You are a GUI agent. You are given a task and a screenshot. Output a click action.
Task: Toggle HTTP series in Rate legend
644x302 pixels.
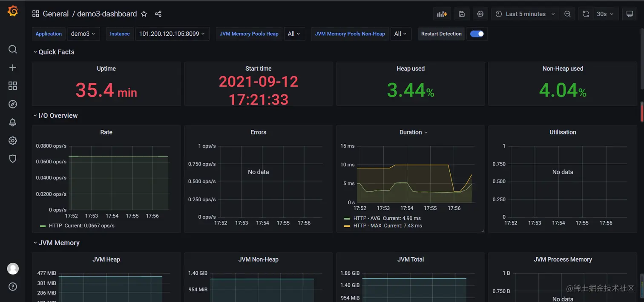pyautogui.click(x=55, y=226)
